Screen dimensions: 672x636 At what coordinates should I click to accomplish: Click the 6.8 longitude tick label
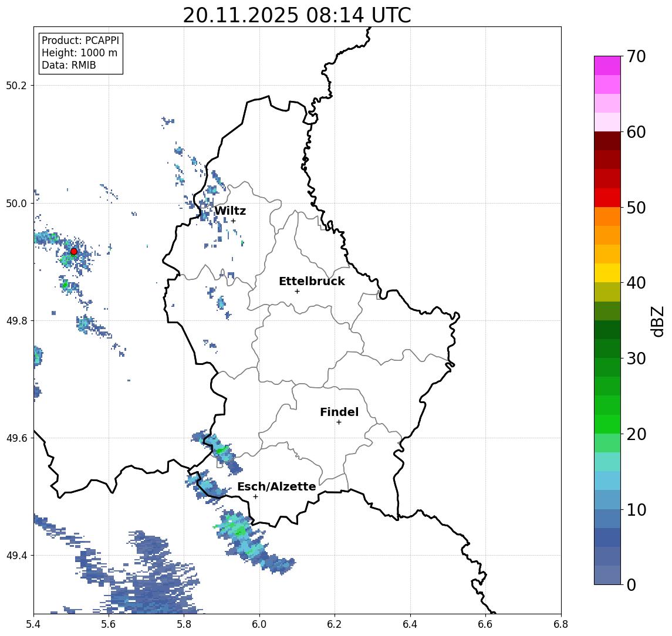[560, 624]
